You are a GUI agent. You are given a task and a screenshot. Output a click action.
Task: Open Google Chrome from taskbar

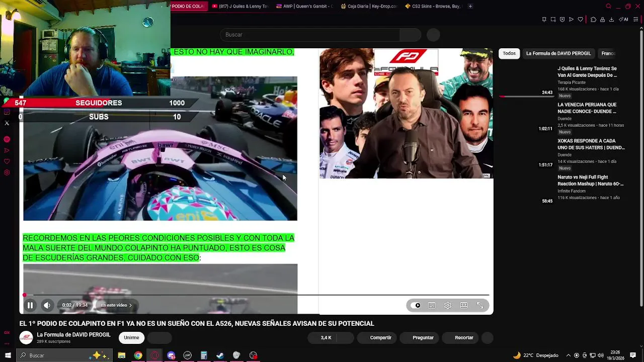[x=138, y=355]
